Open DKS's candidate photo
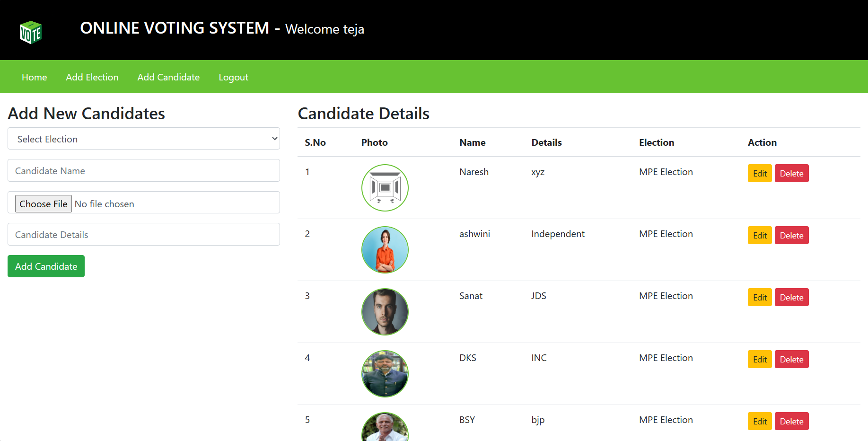The width and height of the screenshot is (868, 441). click(x=385, y=374)
